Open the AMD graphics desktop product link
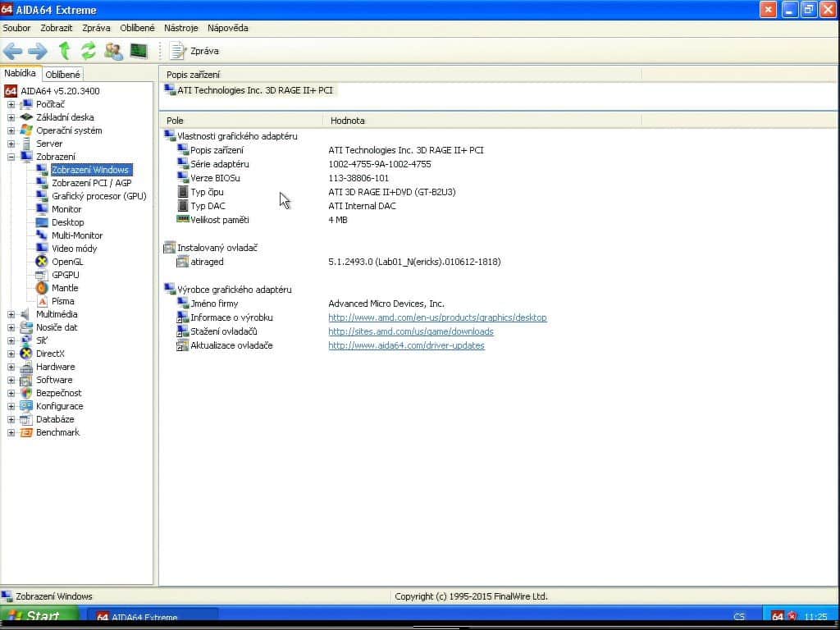 click(x=437, y=317)
